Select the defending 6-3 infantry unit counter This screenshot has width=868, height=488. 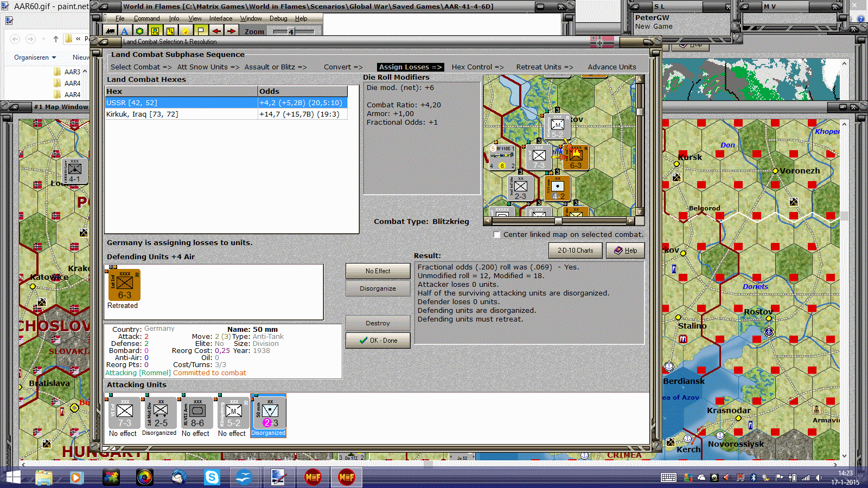click(125, 285)
